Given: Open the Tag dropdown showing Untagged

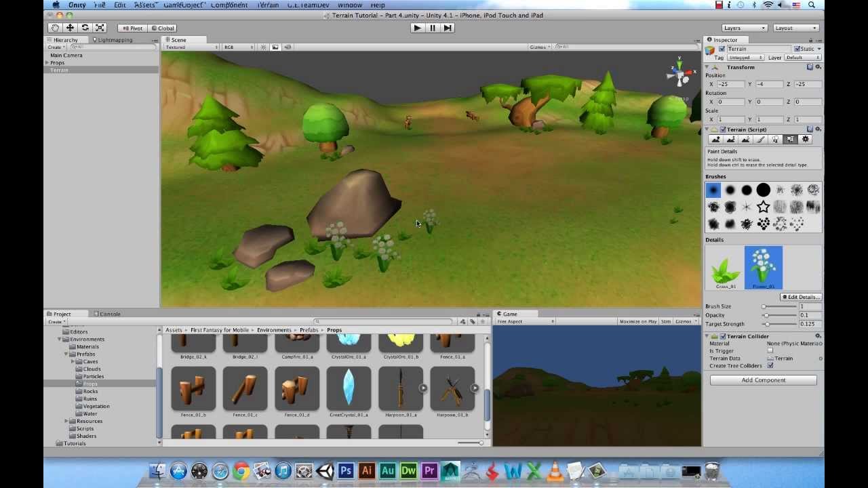Looking at the screenshot, I should pyautogui.click(x=746, y=58).
